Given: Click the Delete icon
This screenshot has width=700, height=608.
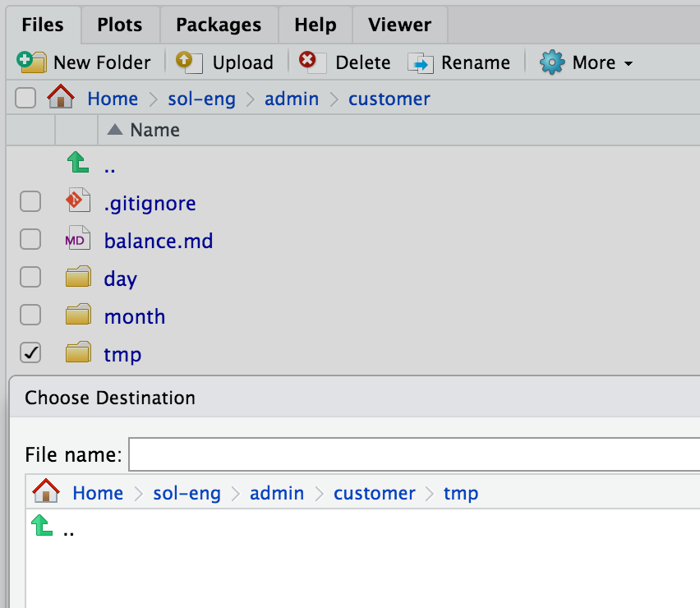Looking at the screenshot, I should tap(308, 62).
